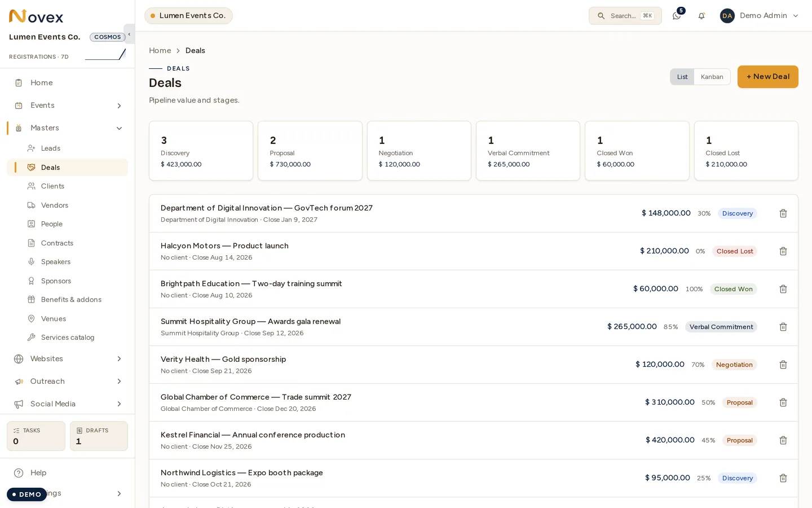Collapse the Masters section

[x=68, y=128]
